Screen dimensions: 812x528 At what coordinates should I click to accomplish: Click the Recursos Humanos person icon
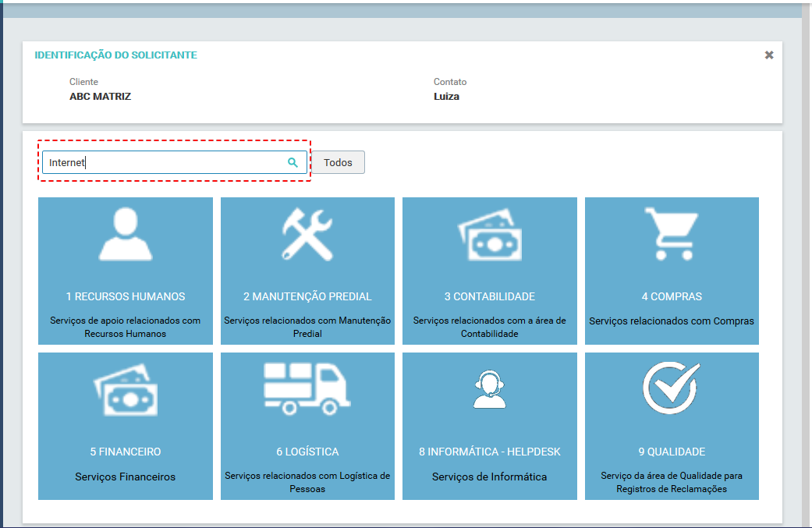pos(126,234)
